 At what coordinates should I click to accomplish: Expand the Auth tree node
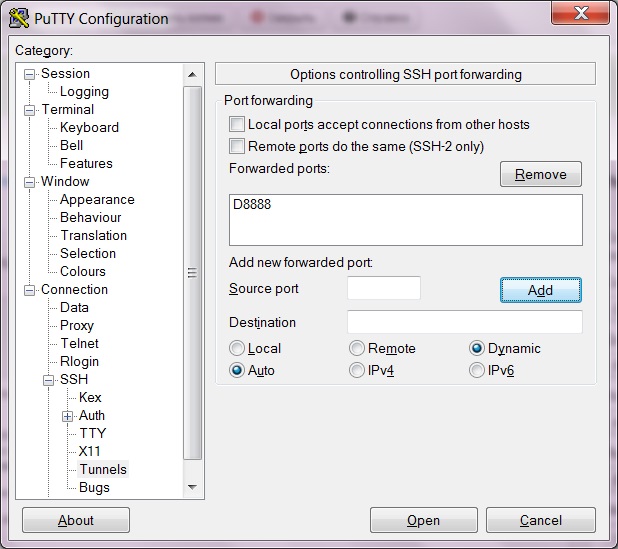[67, 416]
